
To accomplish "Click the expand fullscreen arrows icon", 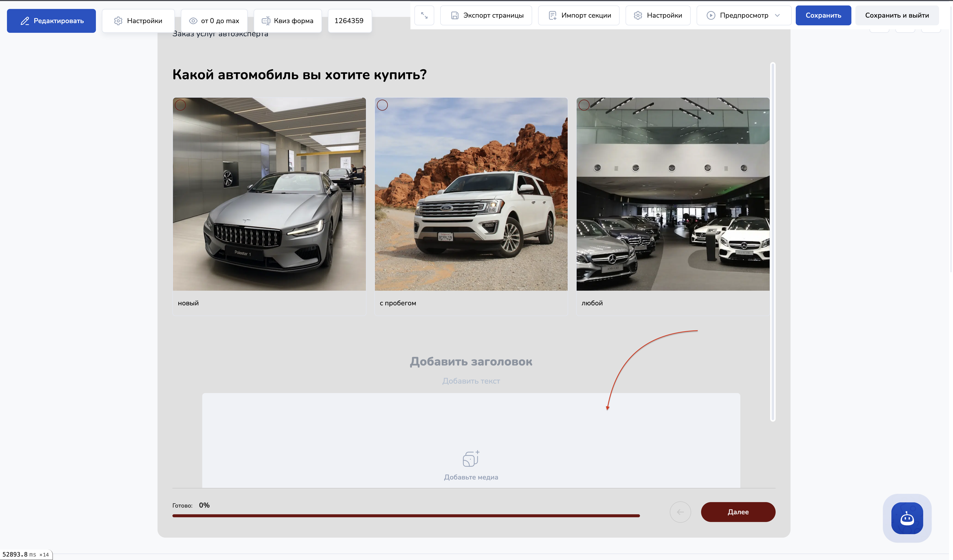I will [x=424, y=15].
